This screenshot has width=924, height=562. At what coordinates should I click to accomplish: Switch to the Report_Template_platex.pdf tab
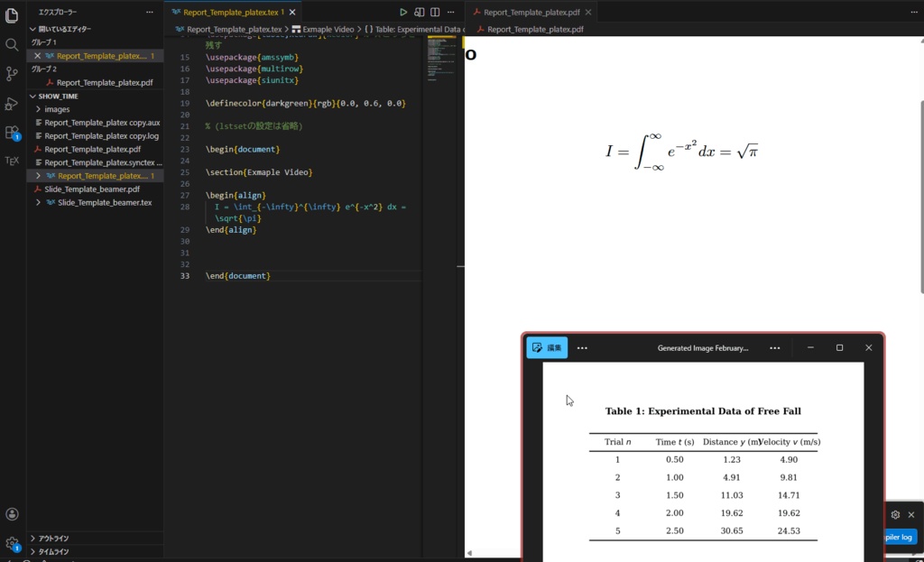tap(531, 12)
